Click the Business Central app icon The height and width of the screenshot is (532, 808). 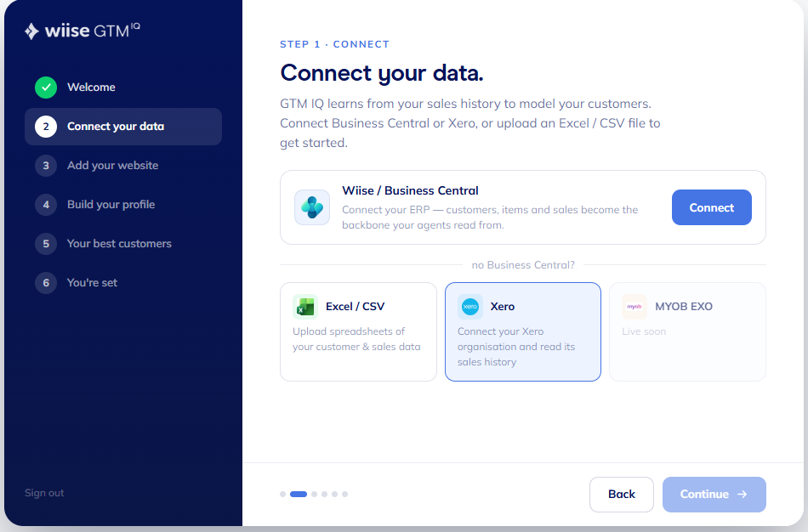click(312, 207)
